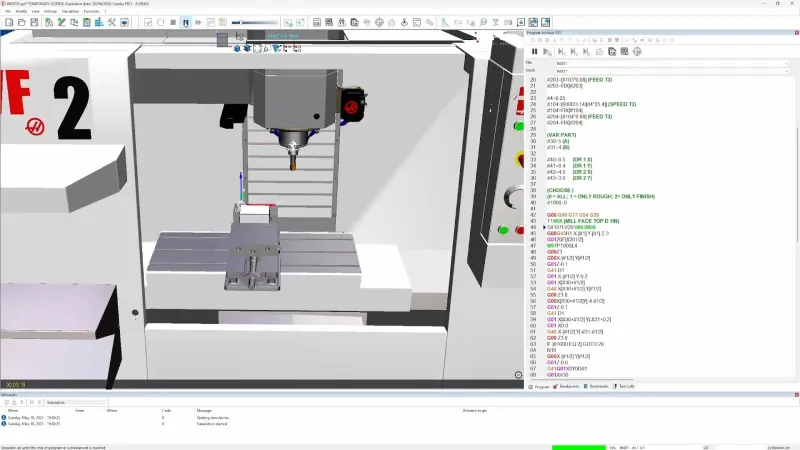Switch to the Program tab at panel bottom
The width and height of the screenshot is (800, 450).
click(539, 387)
